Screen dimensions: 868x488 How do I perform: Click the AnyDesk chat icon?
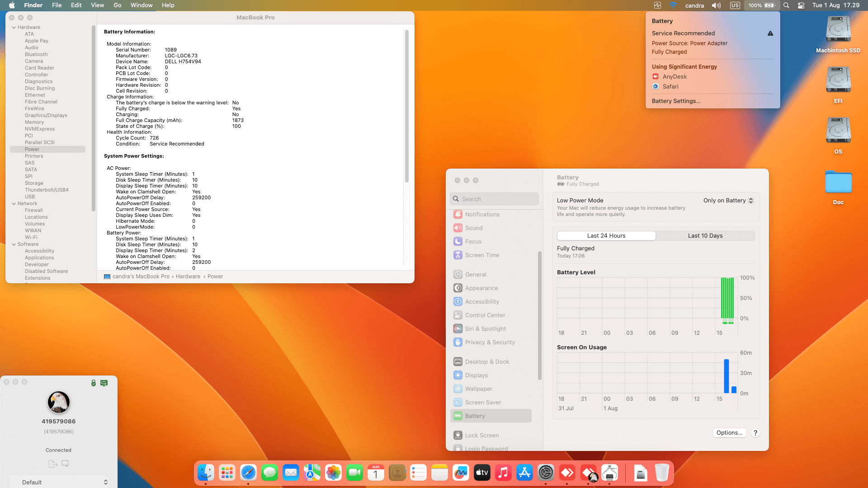pos(65,464)
